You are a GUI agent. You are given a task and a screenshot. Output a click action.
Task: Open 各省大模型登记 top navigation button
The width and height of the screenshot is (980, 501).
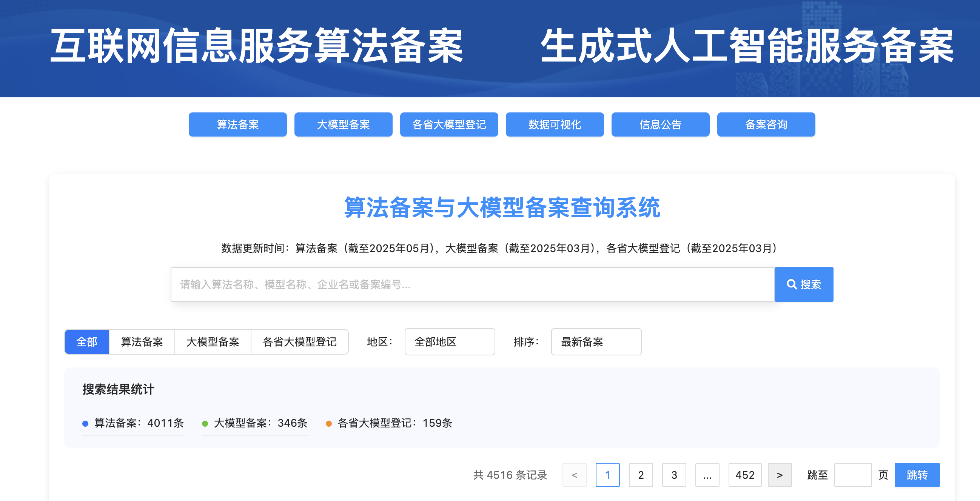(449, 124)
